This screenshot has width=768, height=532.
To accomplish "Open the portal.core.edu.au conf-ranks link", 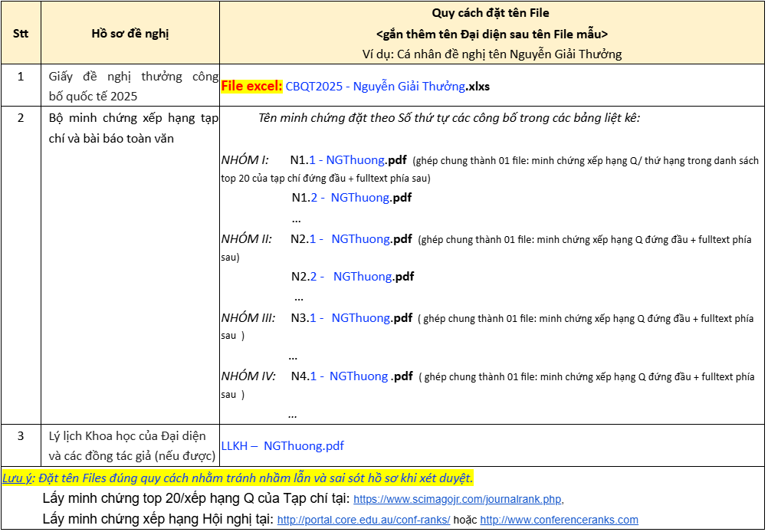I will point(363,520).
